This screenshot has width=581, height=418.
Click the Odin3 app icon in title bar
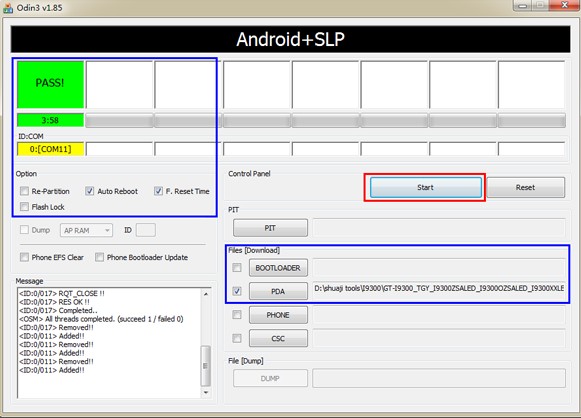[x=8, y=7]
